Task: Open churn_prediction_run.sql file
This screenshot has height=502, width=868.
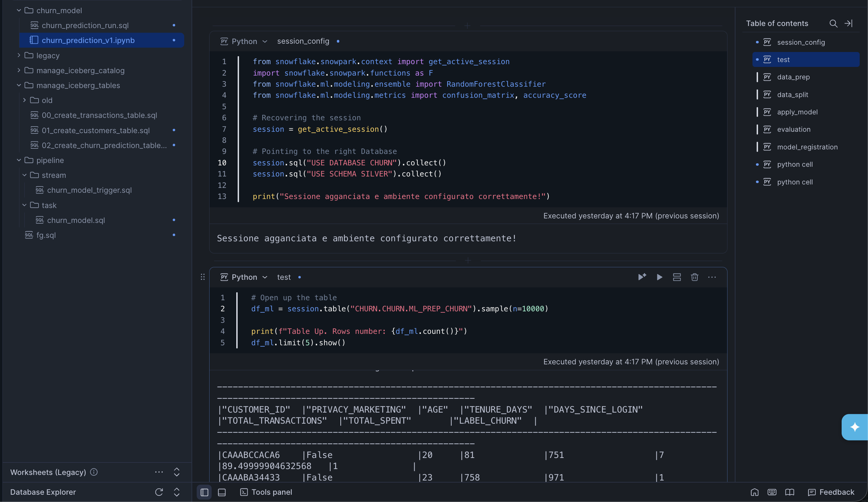Action: [x=85, y=25]
